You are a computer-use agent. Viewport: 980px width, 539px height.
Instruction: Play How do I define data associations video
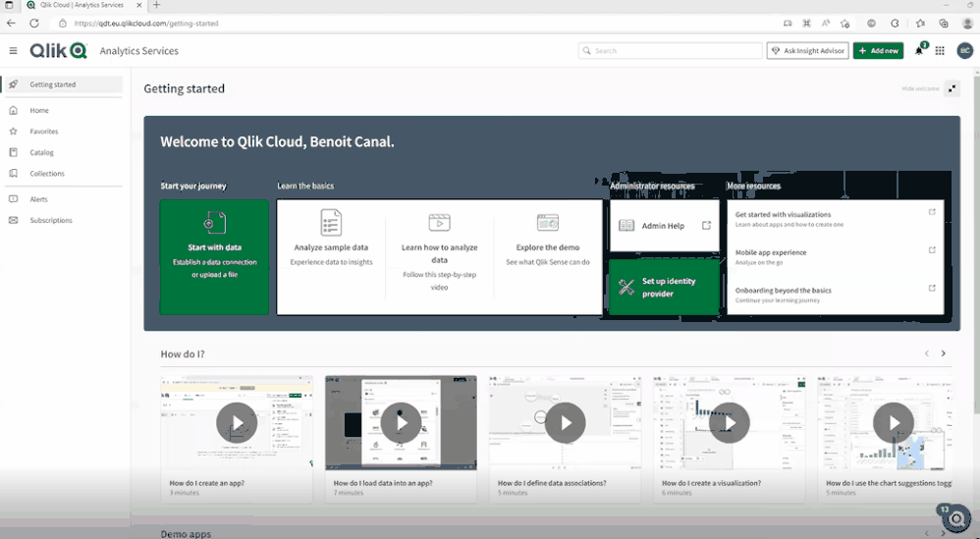pos(565,423)
